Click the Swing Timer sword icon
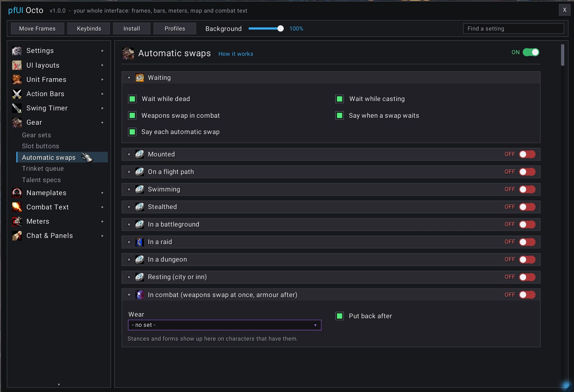This screenshot has width=574, height=392. [x=17, y=108]
